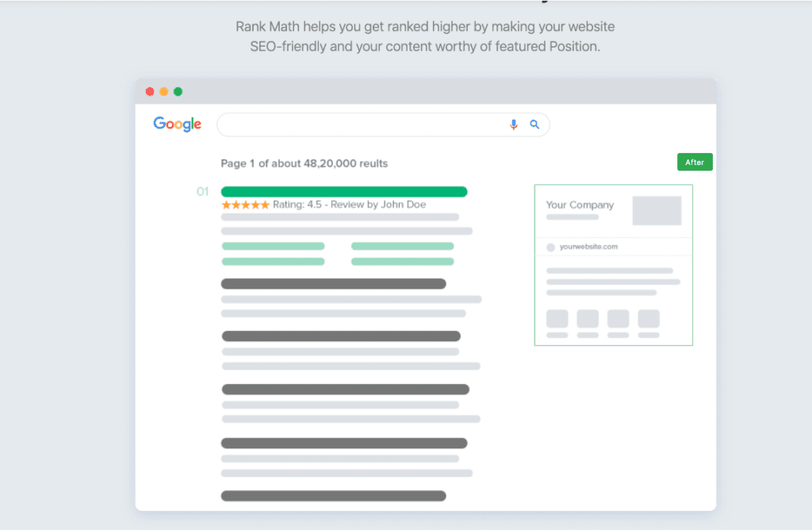Image resolution: width=812 pixels, height=530 pixels.
Task: Click the red window dot
Action: click(x=150, y=92)
